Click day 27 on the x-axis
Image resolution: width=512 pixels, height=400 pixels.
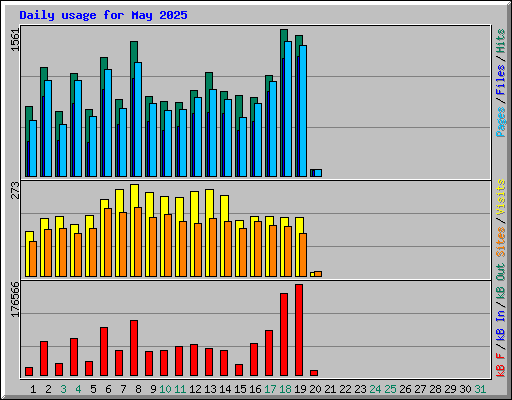point(420,389)
